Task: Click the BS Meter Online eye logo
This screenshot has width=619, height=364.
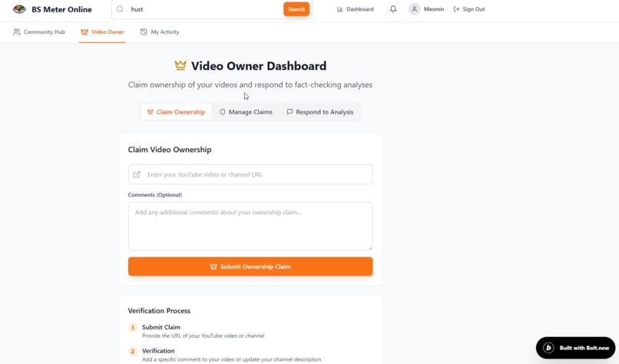Action: tap(19, 9)
